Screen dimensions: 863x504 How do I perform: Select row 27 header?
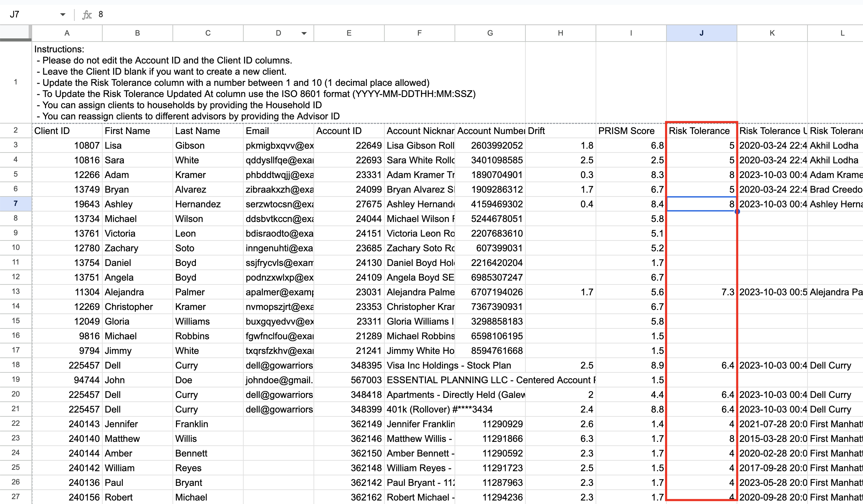[x=16, y=497]
